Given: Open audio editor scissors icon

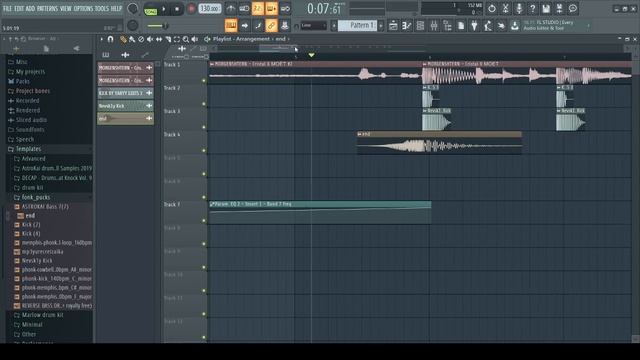Looking at the screenshot, I should pyautogui.click(x=505, y=9).
